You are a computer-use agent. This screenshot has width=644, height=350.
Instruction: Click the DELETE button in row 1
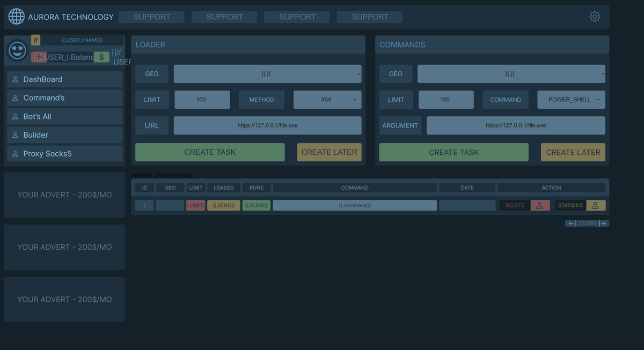[x=515, y=205]
